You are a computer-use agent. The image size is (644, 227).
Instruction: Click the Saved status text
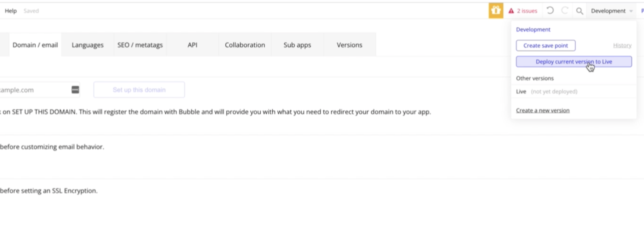[x=31, y=11]
